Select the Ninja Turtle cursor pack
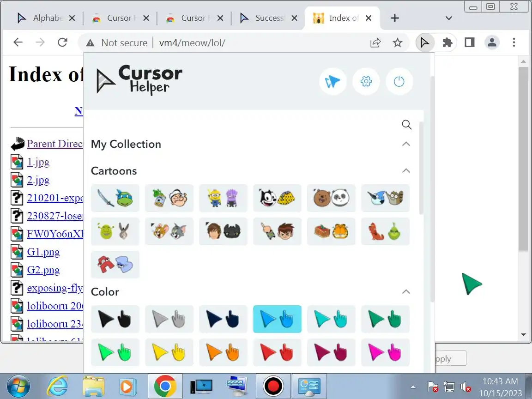This screenshot has width=532, height=399. click(x=115, y=198)
